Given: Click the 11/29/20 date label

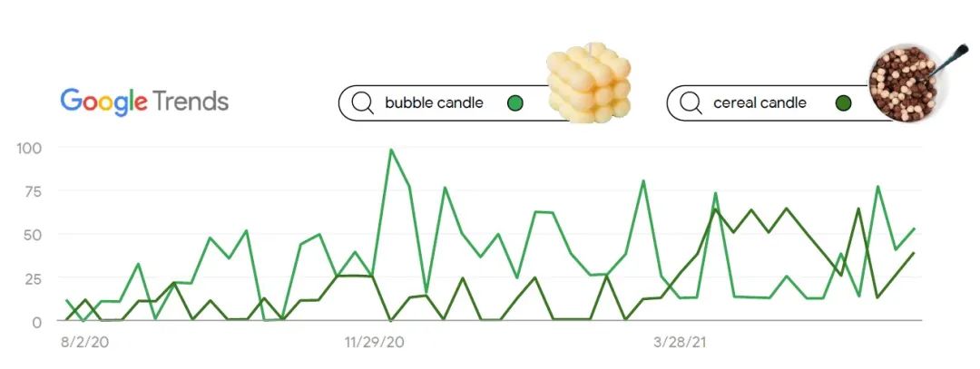Looking at the screenshot, I should [x=374, y=343].
